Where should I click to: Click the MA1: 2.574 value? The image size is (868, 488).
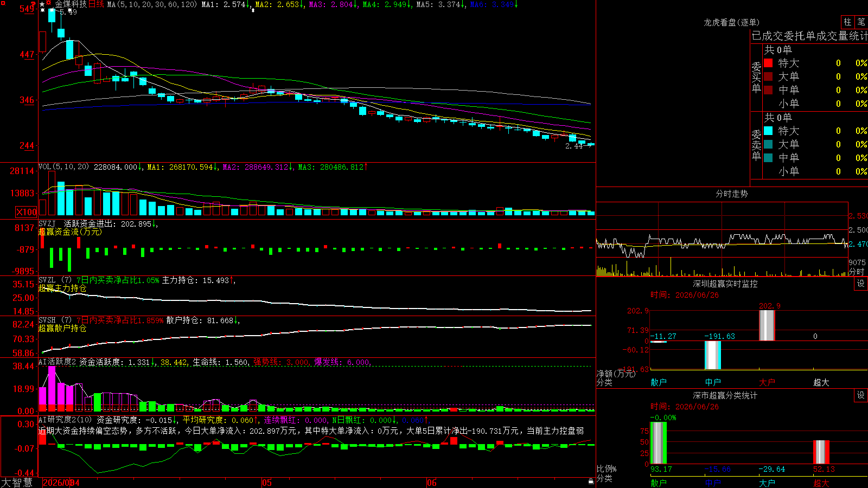pyautogui.click(x=225, y=4)
